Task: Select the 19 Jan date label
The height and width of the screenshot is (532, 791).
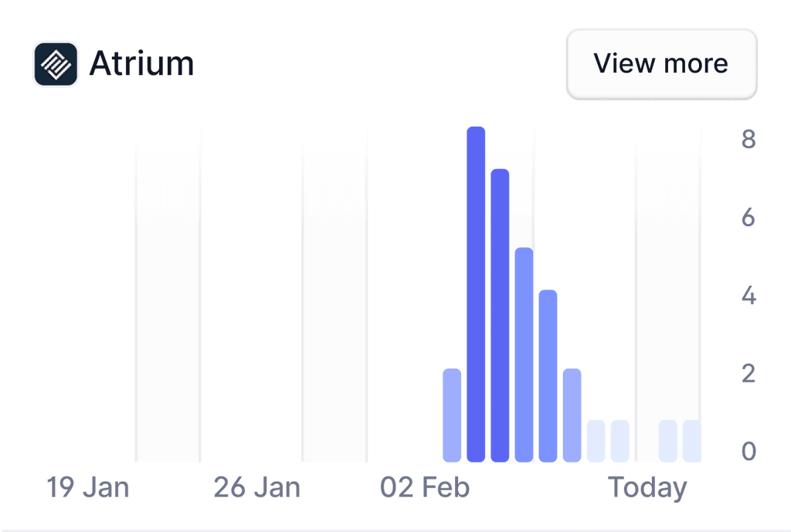Action: (x=87, y=488)
